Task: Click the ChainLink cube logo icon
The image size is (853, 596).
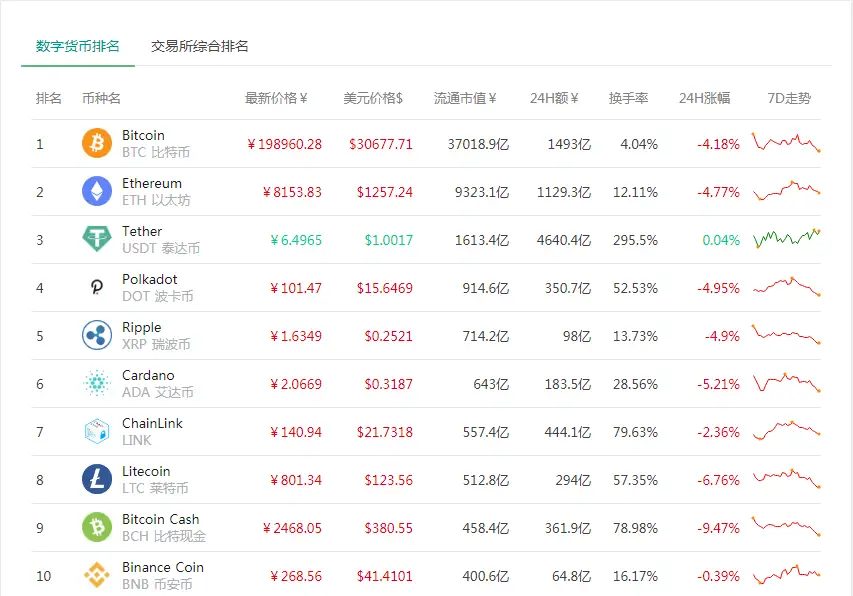Action: tap(97, 432)
